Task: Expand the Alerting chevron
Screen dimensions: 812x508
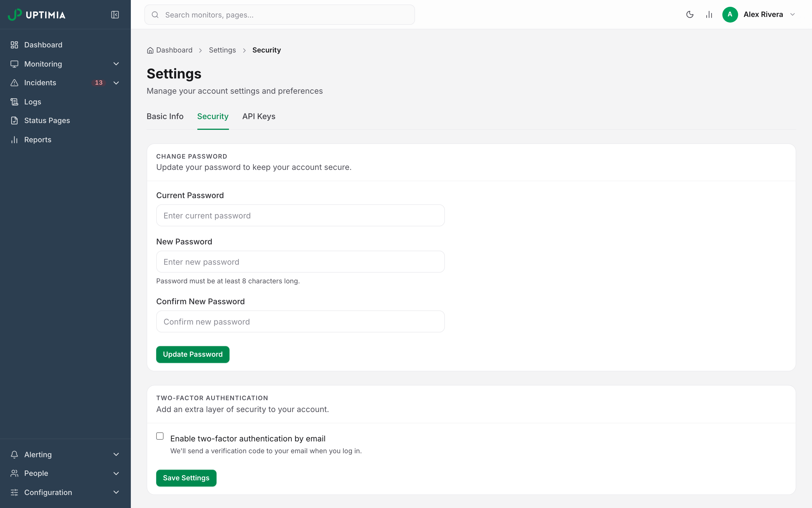Action: (116, 454)
